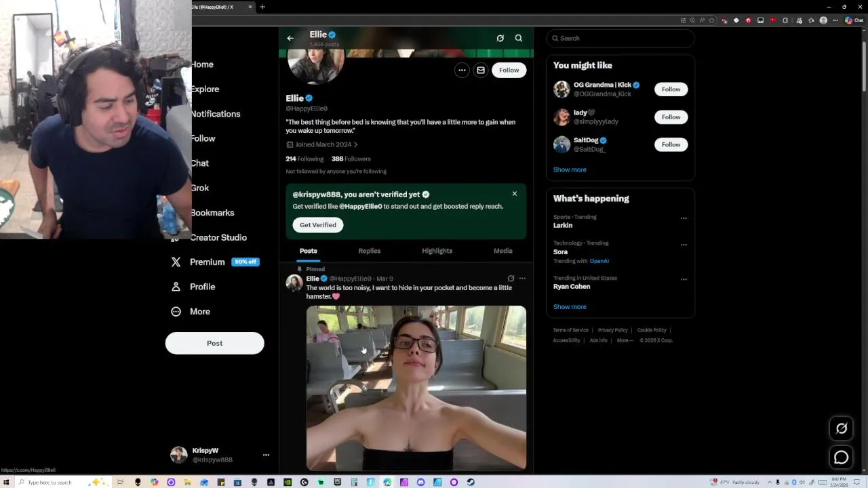Click the Post button in sidebar
Image resolution: width=868 pixels, height=488 pixels.
(x=214, y=343)
